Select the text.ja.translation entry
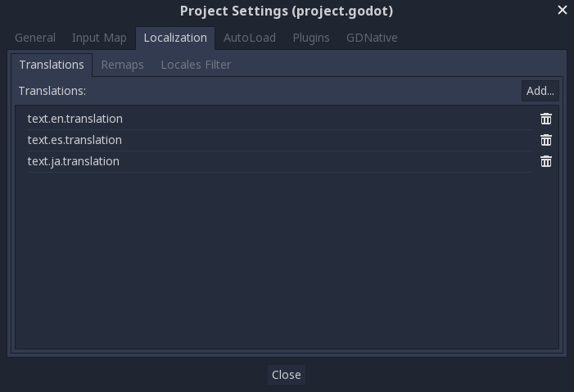 (74, 161)
